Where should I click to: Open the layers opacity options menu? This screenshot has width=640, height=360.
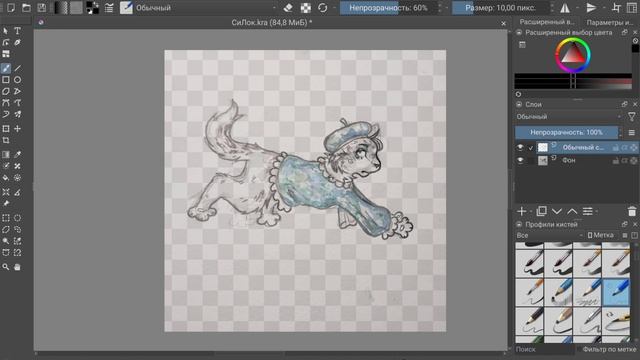point(631,132)
